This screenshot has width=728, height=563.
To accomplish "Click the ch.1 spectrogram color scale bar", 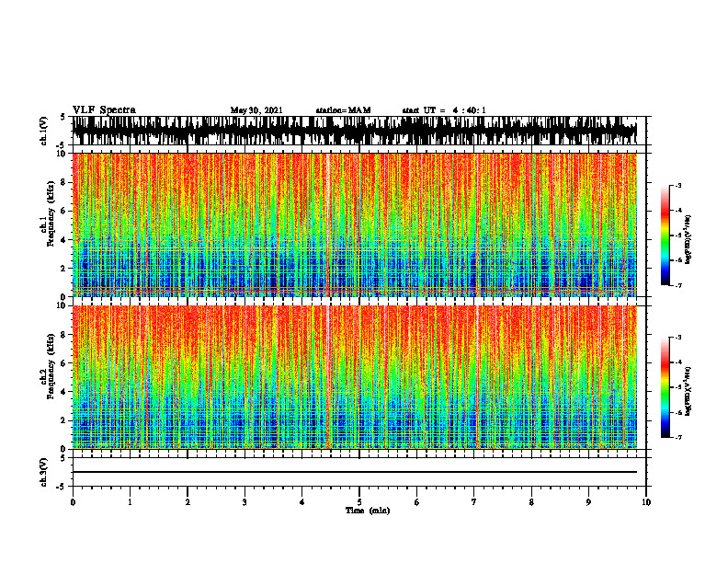I will click(x=665, y=236).
